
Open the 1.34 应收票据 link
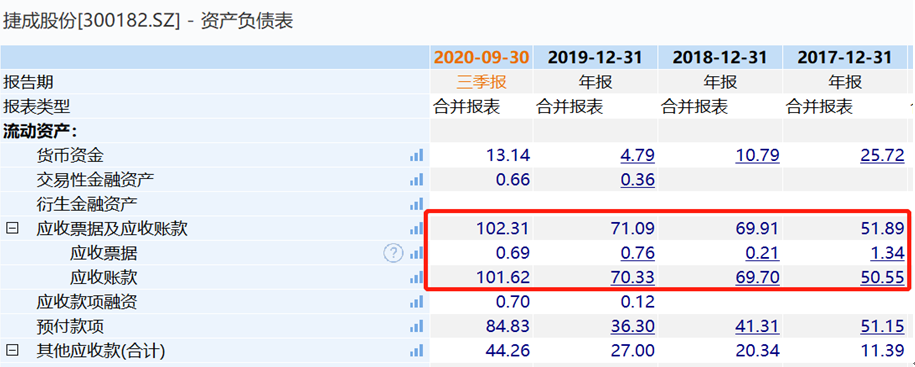887,254
